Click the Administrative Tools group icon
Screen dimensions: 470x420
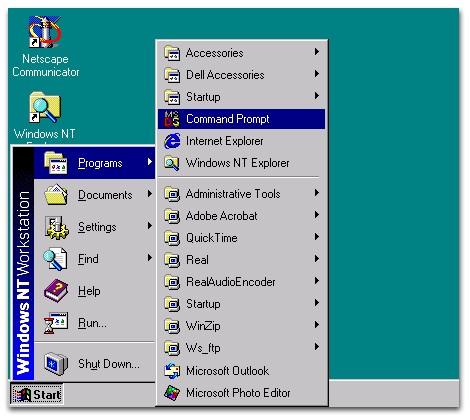pos(172,194)
